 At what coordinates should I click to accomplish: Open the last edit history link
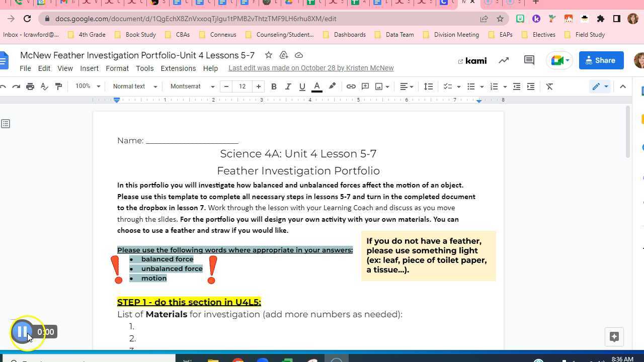311,68
